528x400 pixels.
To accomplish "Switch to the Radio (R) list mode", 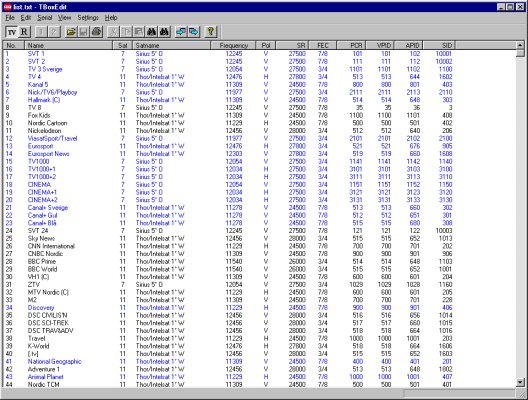I will [24, 32].
